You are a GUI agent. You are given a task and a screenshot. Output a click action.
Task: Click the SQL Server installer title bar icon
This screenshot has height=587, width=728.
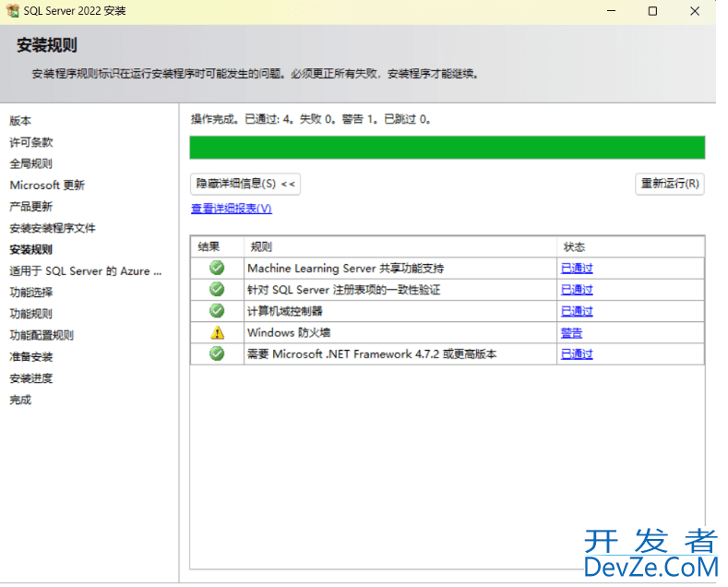[13, 11]
